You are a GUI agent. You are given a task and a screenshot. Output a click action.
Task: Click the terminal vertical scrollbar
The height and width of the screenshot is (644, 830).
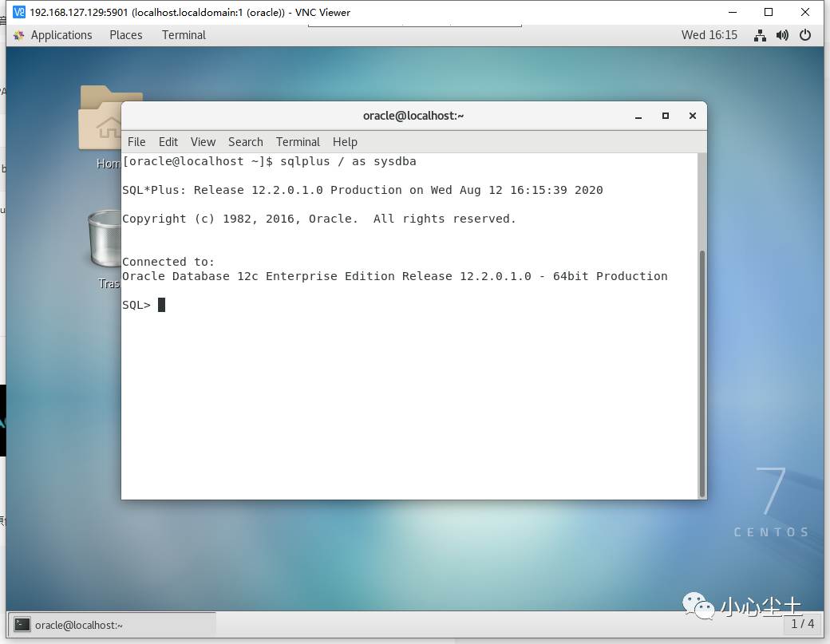(702, 373)
